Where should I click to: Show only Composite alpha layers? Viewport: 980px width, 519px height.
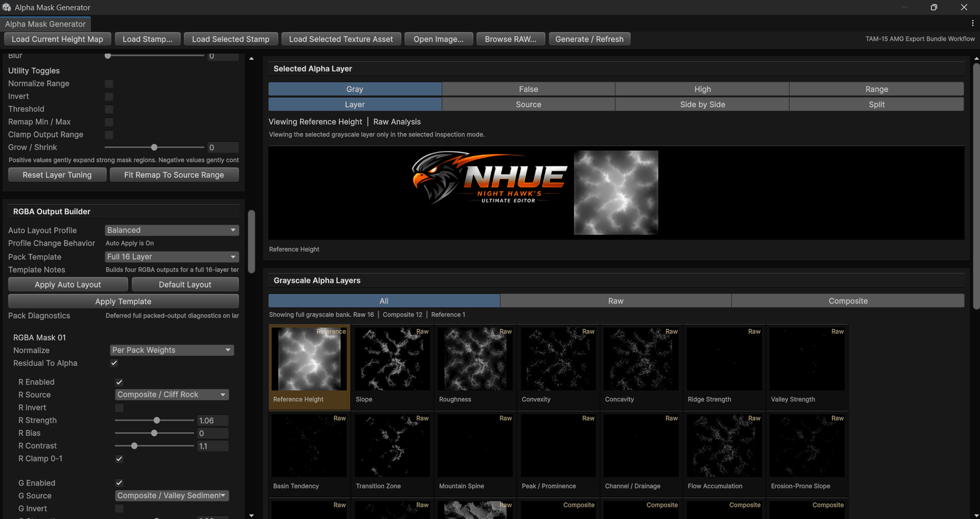[848, 301]
